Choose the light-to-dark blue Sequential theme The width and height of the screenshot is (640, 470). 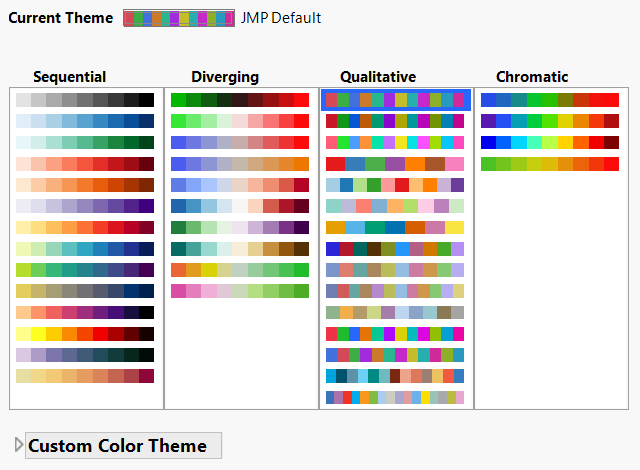85,121
